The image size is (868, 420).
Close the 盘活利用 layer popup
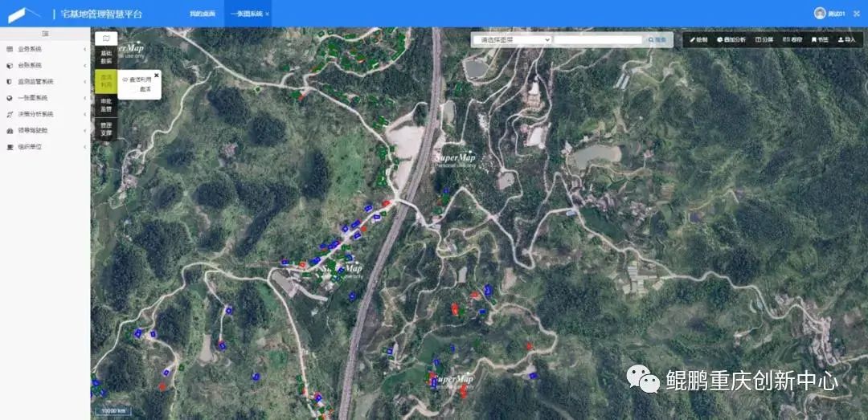[157, 75]
